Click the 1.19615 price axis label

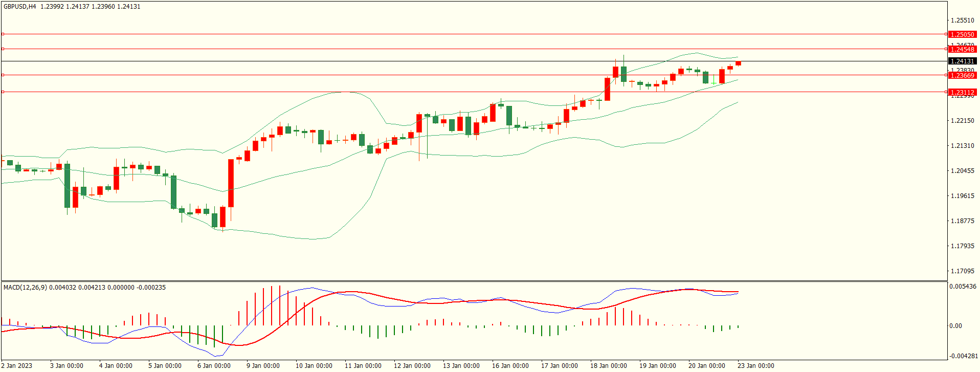(962, 196)
